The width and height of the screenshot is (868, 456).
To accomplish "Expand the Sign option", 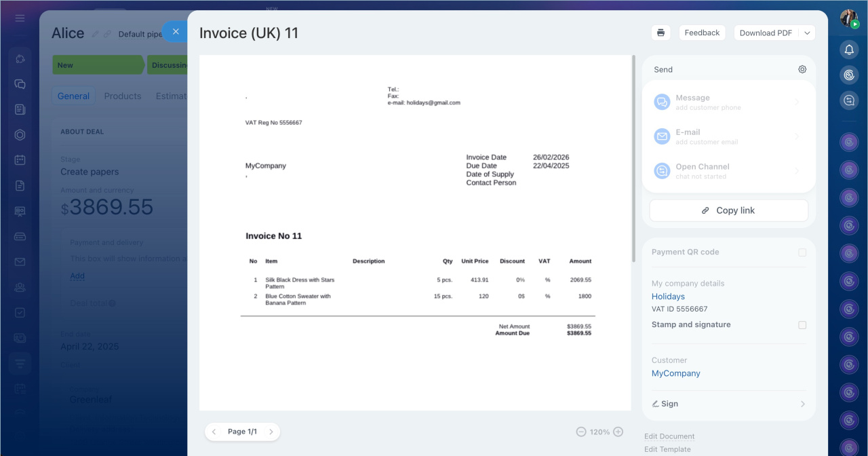I will tap(729, 404).
